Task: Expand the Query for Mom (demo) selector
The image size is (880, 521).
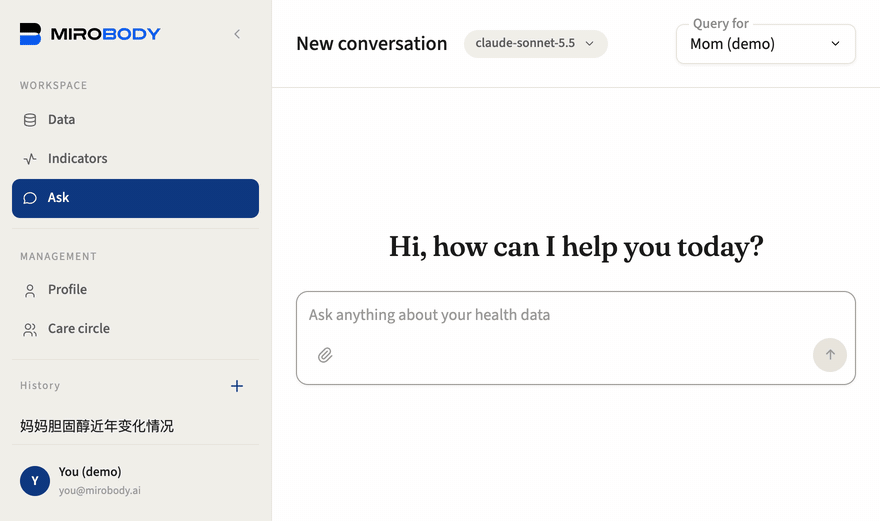Action: (x=766, y=44)
